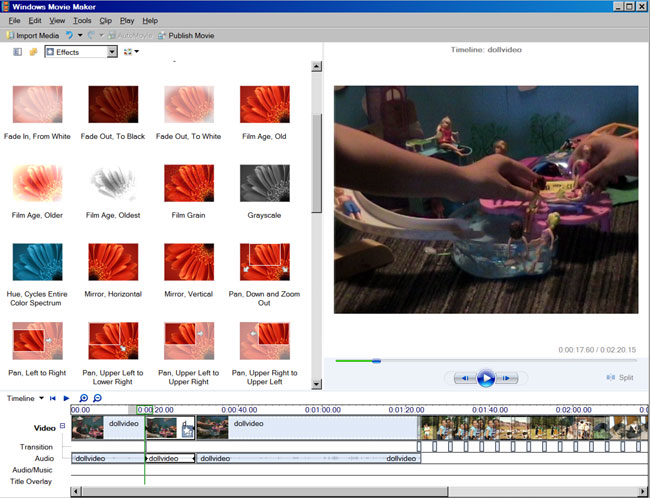This screenshot has width=650, height=498.
Task: Click the Title Overlay track label
Action: pos(31,481)
